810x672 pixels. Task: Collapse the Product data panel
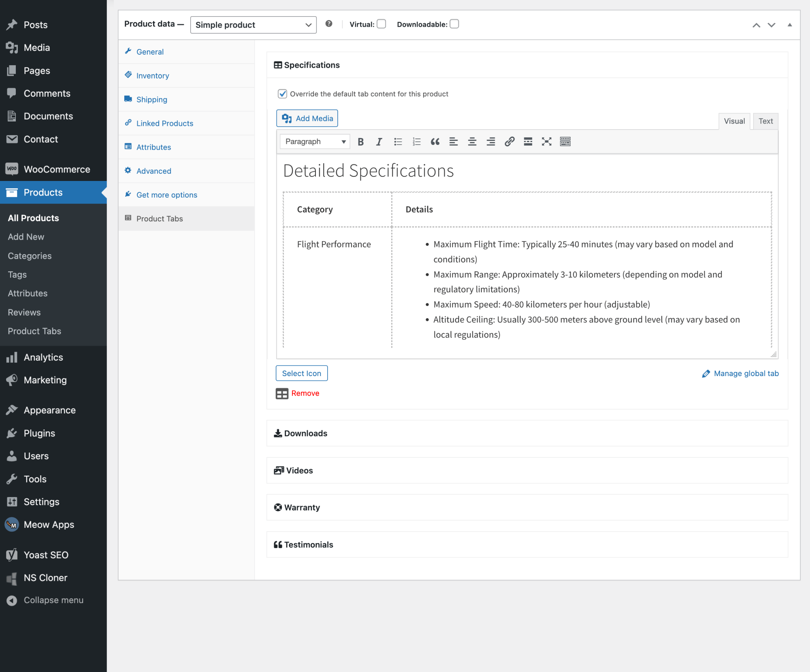[789, 25]
